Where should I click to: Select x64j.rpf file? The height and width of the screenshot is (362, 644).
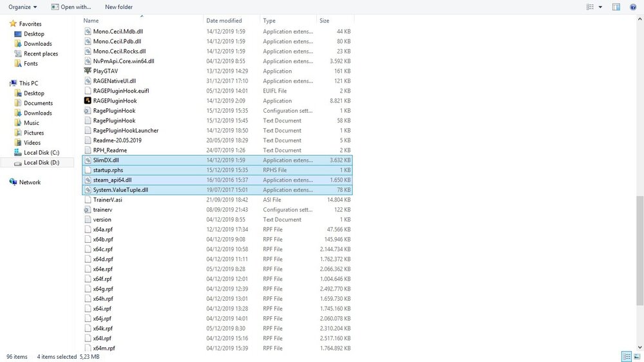(x=102, y=318)
